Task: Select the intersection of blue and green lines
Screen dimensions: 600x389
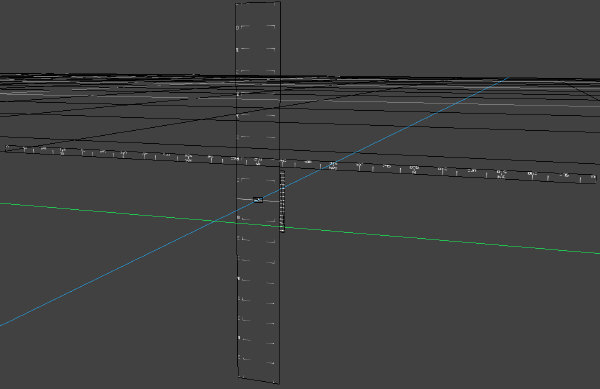Action: [x=215, y=221]
